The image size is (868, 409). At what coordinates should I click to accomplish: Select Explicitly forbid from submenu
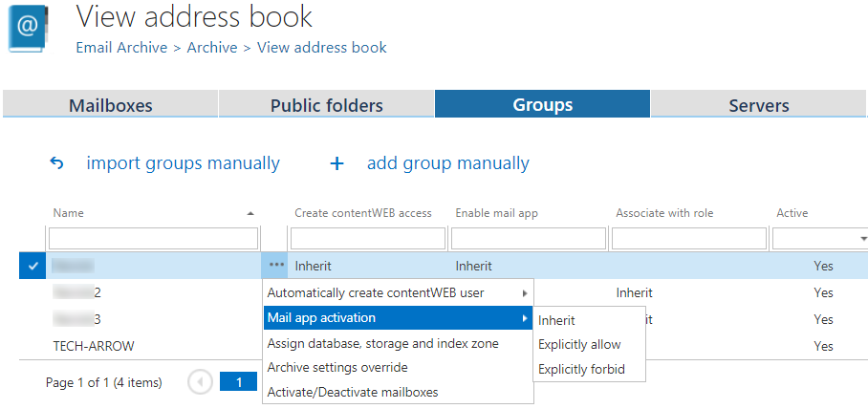579,369
